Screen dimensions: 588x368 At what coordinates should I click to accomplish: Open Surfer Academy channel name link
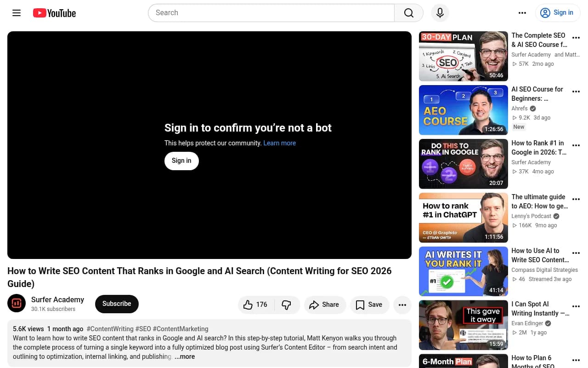57,299
